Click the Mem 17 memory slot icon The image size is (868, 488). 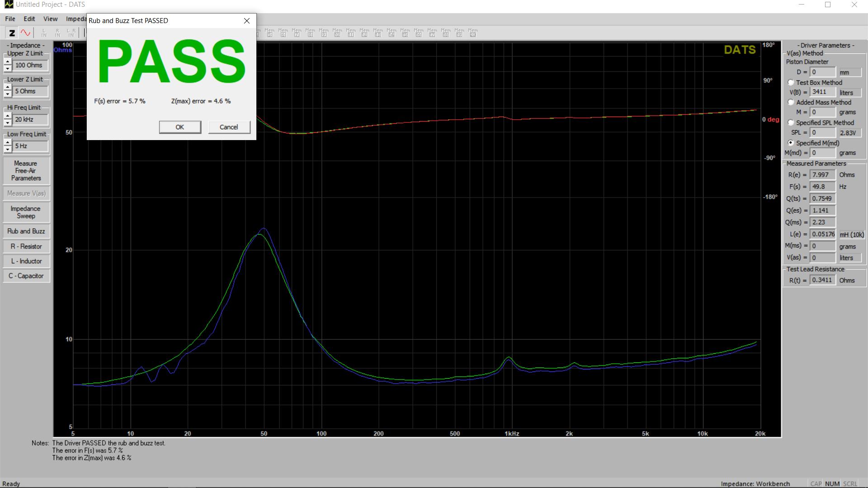click(432, 33)
